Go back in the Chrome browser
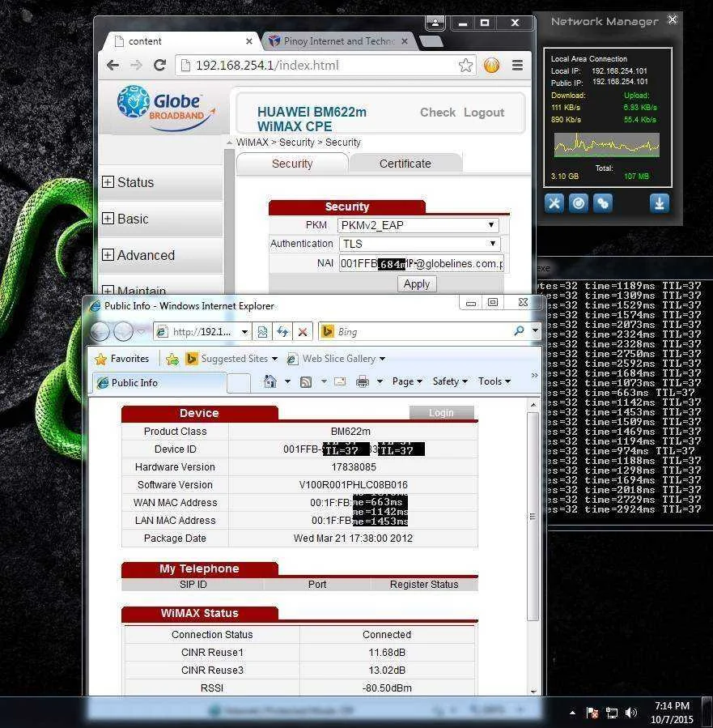713x728 pixels. point(112,66)
